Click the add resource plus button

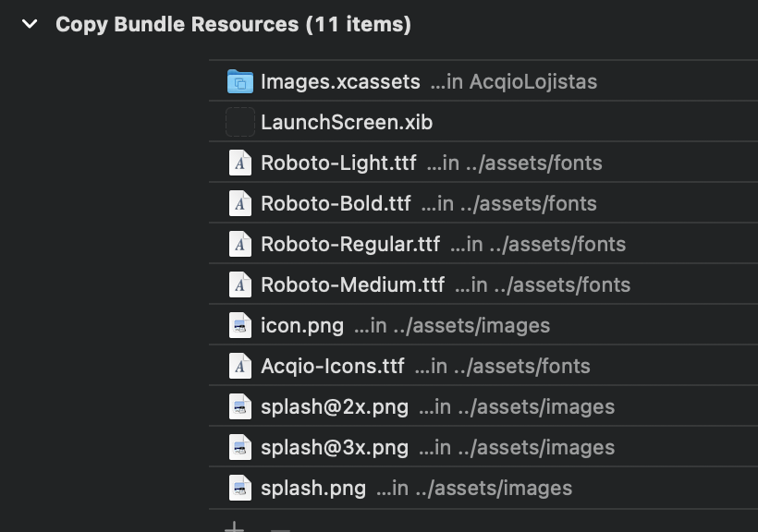(234, 527)
